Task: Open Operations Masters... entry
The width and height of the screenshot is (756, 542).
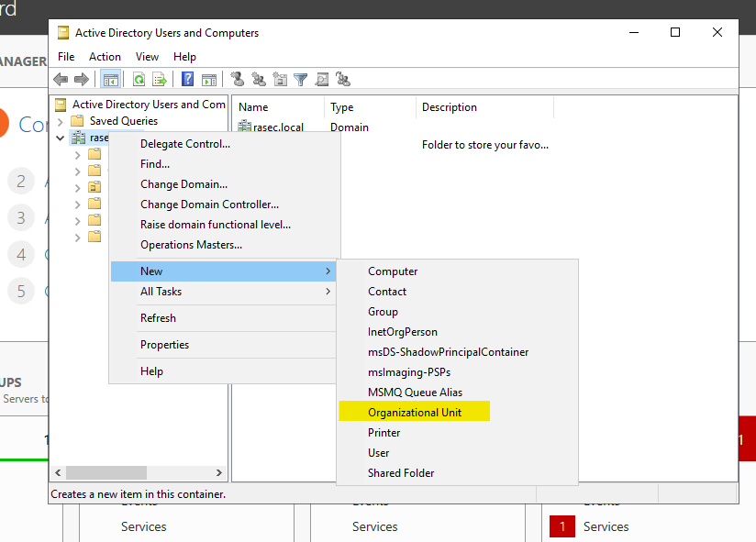Action: [225, 245]
